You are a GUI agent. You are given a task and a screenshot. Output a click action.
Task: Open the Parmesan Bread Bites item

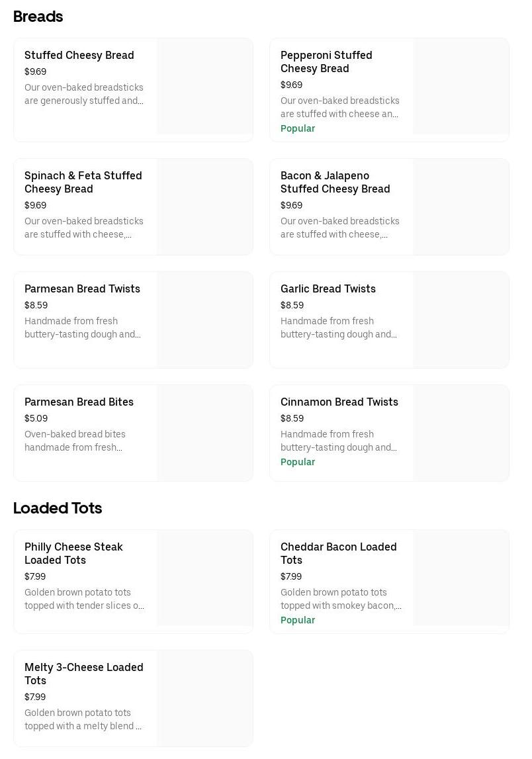79,402
